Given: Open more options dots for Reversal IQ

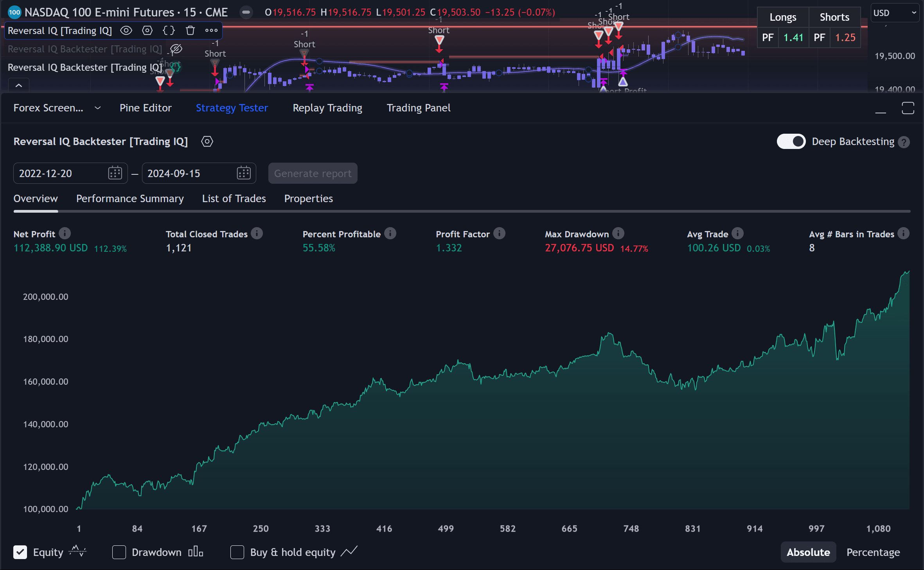Looking at the screenshot, I should click(211, 30).
